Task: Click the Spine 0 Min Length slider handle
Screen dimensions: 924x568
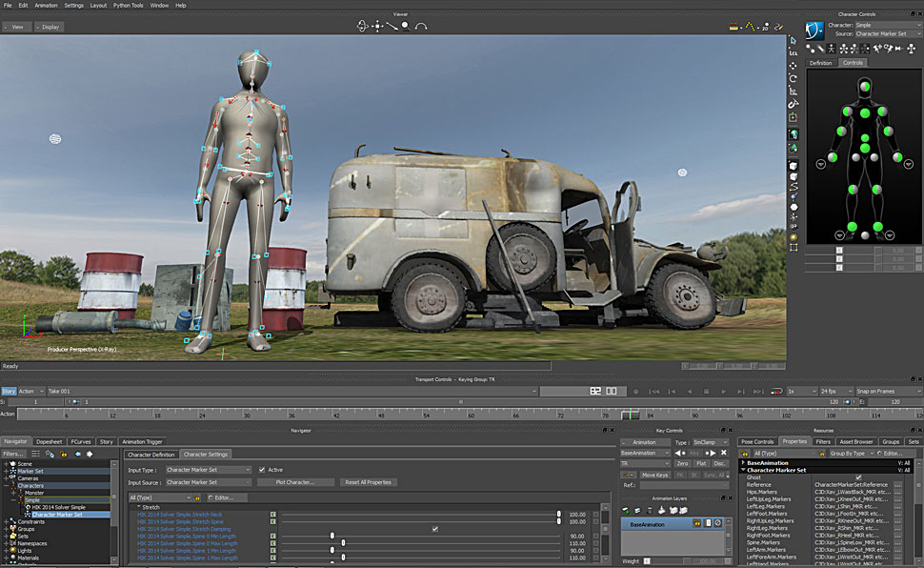Action: pyautogui.click(x=332, y=536)
